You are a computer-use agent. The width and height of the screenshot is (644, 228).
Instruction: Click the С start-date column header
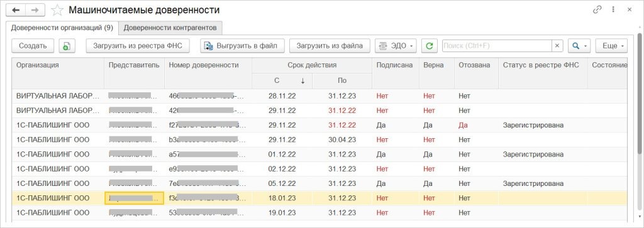point(282,81)
